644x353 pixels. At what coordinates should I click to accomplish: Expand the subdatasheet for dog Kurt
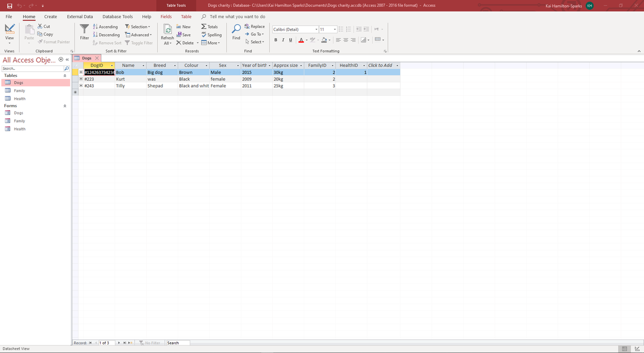point(81,78)
